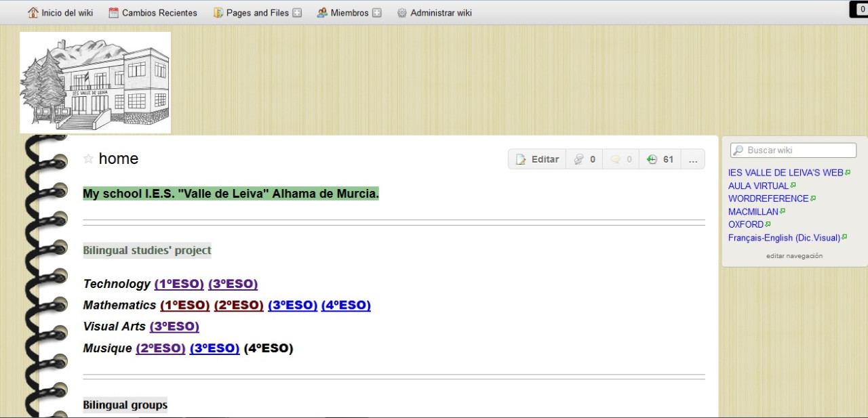Expand the plus box beside Pages and Files

(297, 12)
